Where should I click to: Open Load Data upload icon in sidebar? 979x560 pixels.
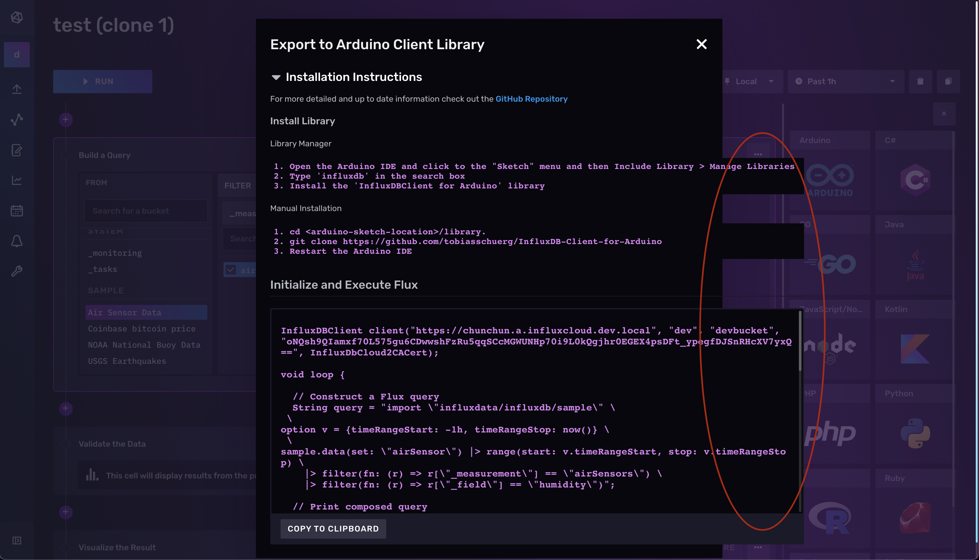coord(17,89)
